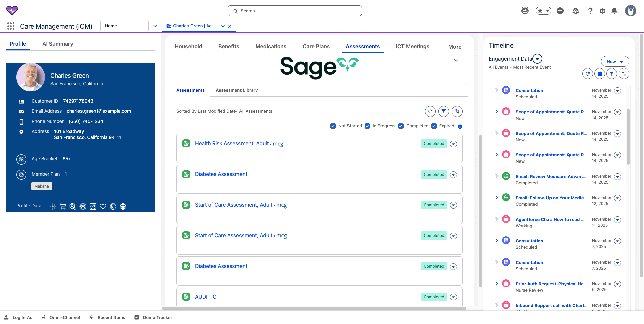
Task: Open the Home navigation dropdown chevron
Action: [155, 26]
